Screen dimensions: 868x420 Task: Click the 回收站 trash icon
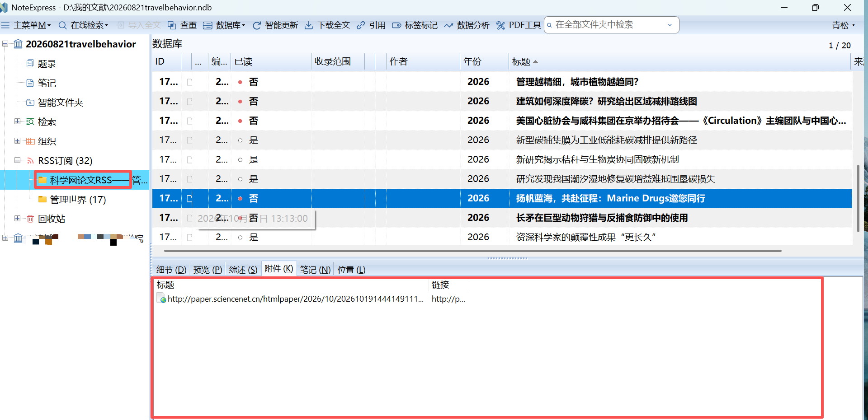(30, 219)
